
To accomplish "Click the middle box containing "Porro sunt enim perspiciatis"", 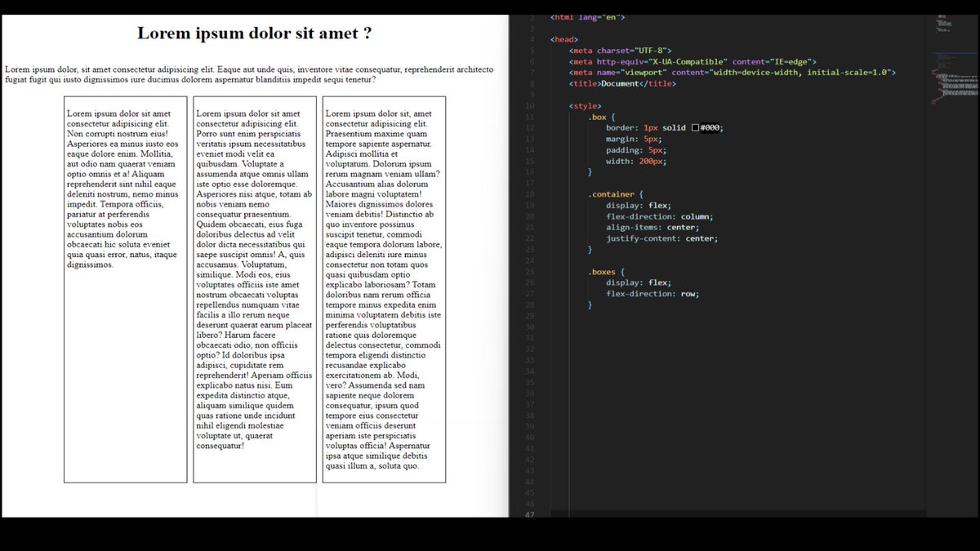I will (x=255, y=289).
